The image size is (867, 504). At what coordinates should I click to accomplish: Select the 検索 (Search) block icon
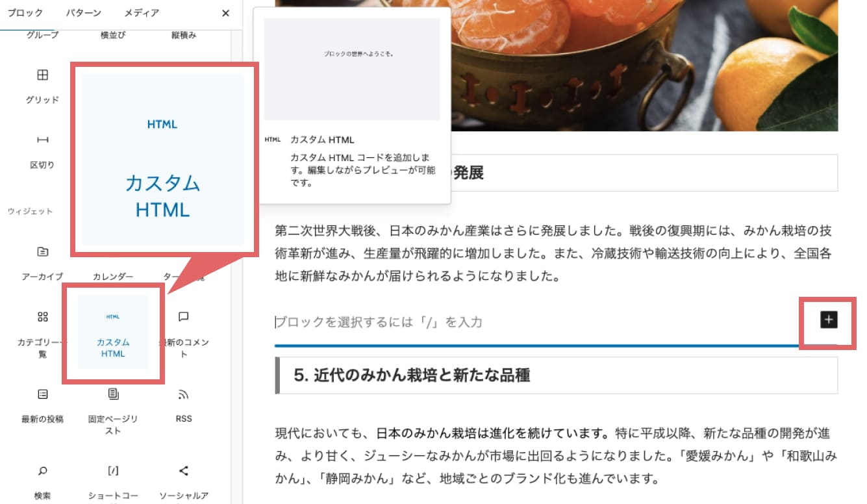tap(42, 471)
